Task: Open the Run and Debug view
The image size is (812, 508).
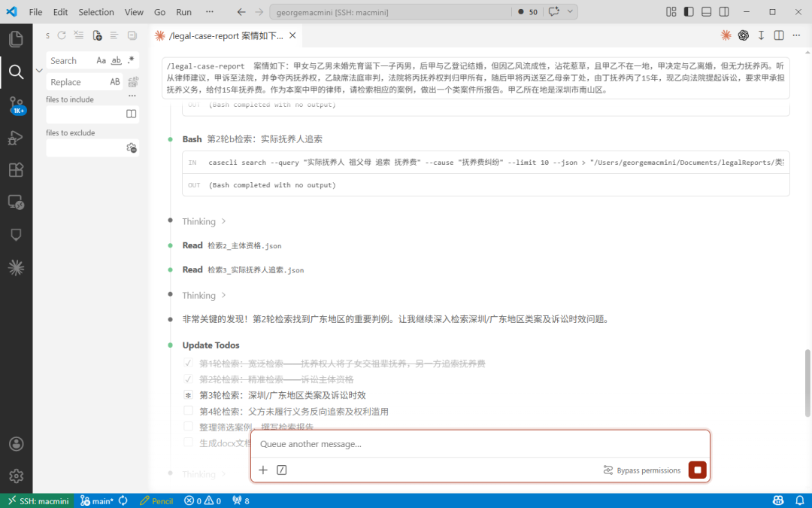Action: [16, 138]
